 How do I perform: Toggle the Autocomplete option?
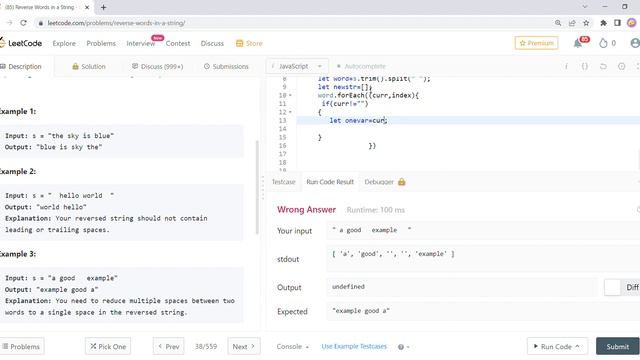click(361, 66)
